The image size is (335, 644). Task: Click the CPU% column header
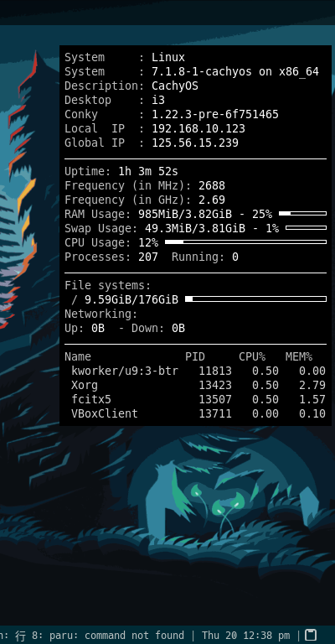(252, 356)
